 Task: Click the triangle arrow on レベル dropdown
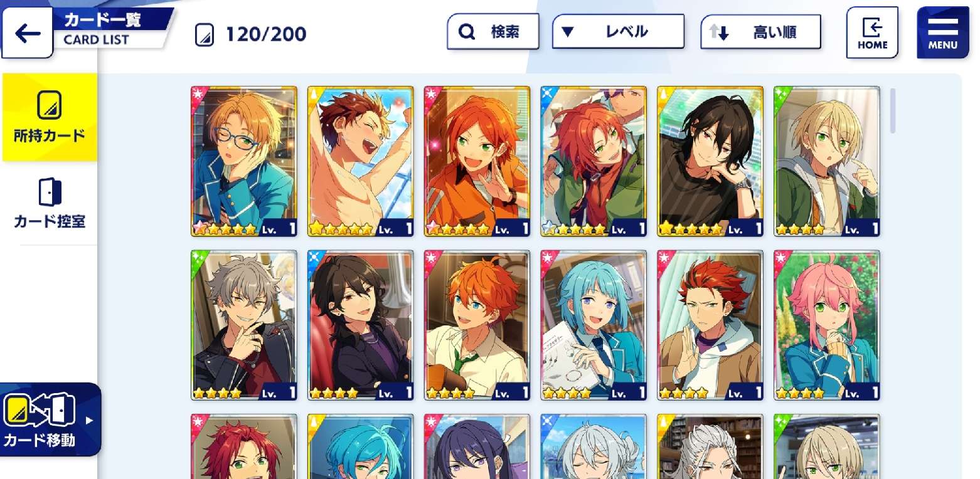[x=568, y=32]
